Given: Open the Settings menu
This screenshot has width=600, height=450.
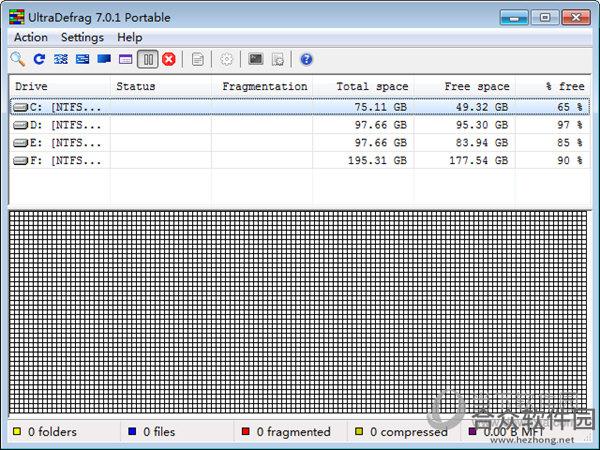Looking at the screenshot, I should [82, 38].
